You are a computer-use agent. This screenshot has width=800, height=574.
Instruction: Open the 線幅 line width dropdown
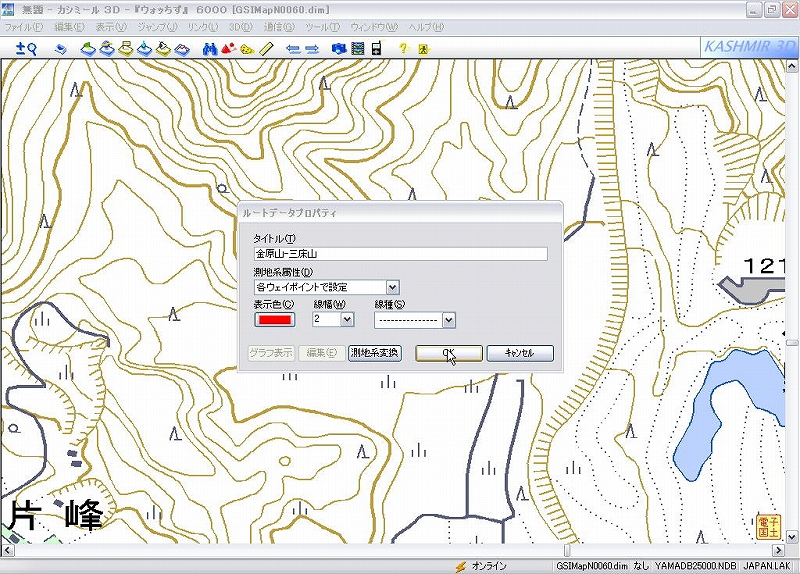pyautogui.click(x=347, y=319)
